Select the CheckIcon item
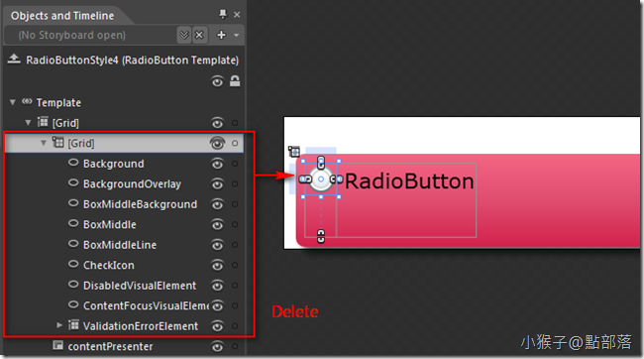Image resolution: width=644 pixels, height=359 pixels. click(x=109, y=265)
